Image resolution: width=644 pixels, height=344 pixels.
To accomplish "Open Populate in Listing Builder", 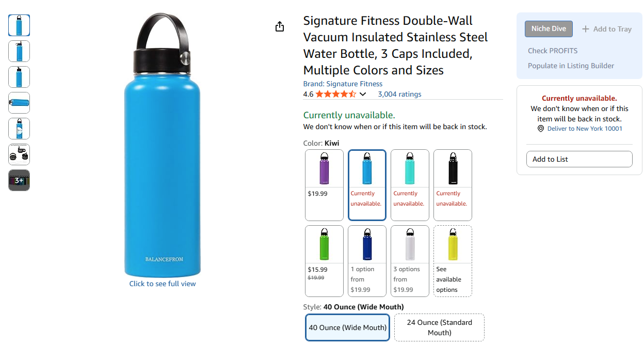I will 571,66.
